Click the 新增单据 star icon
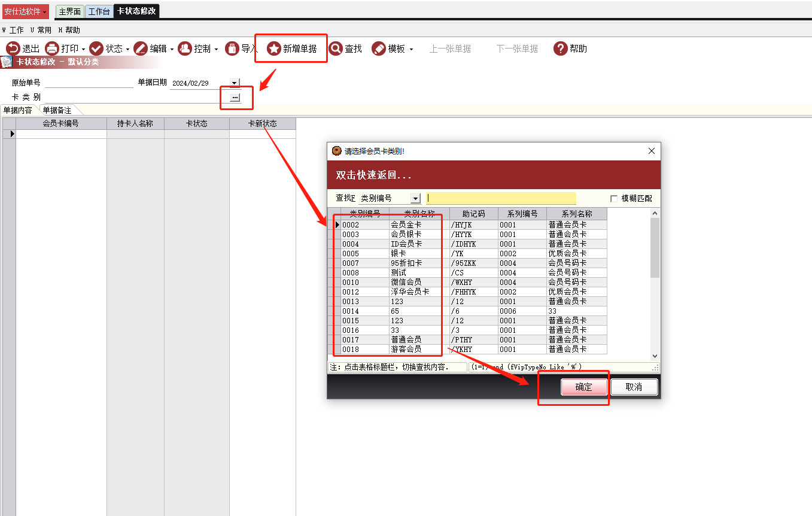The image size is (812, 516). (x=274, y=48)
